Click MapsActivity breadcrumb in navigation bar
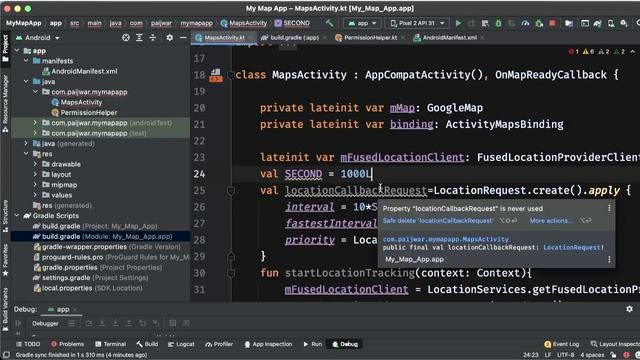 point(244,23)
